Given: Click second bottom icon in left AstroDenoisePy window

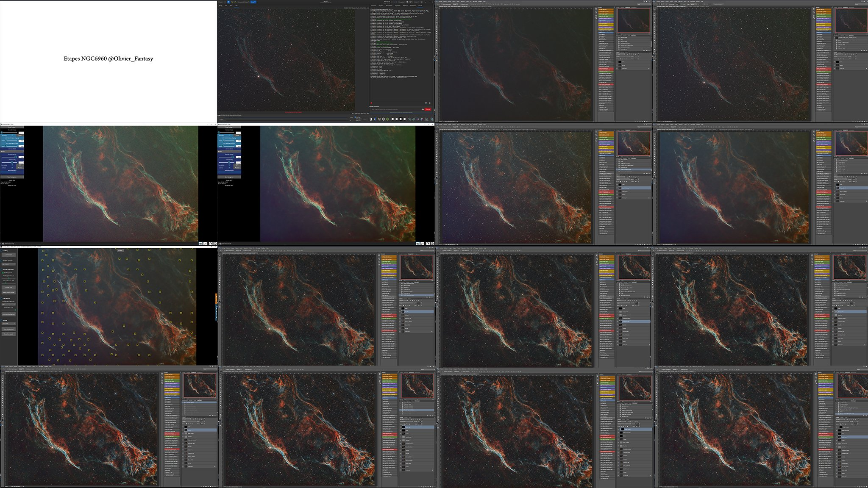Looking at the screenshot, I should [x=205, y=244].
